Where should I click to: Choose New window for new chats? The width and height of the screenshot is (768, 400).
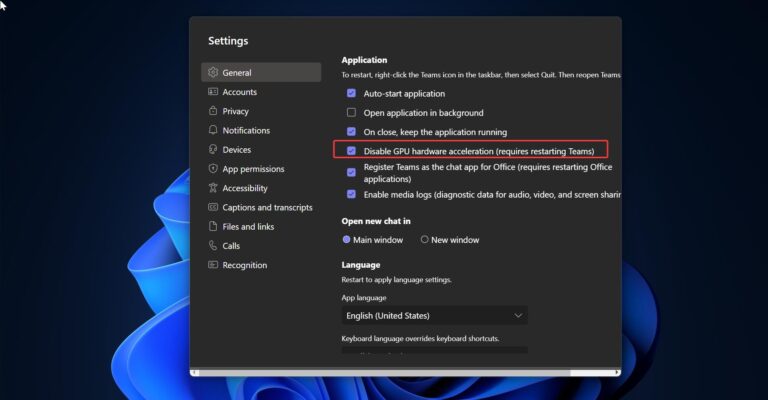tap(425, 239)
